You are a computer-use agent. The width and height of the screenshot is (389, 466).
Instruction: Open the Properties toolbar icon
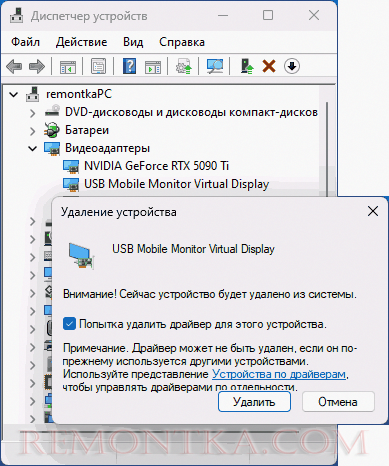(98, 66)
